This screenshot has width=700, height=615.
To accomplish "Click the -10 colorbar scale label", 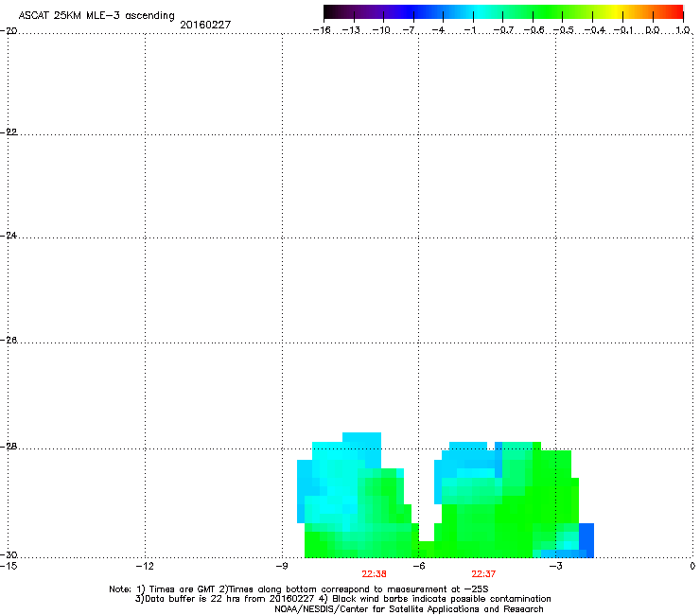I will (381, 30).
